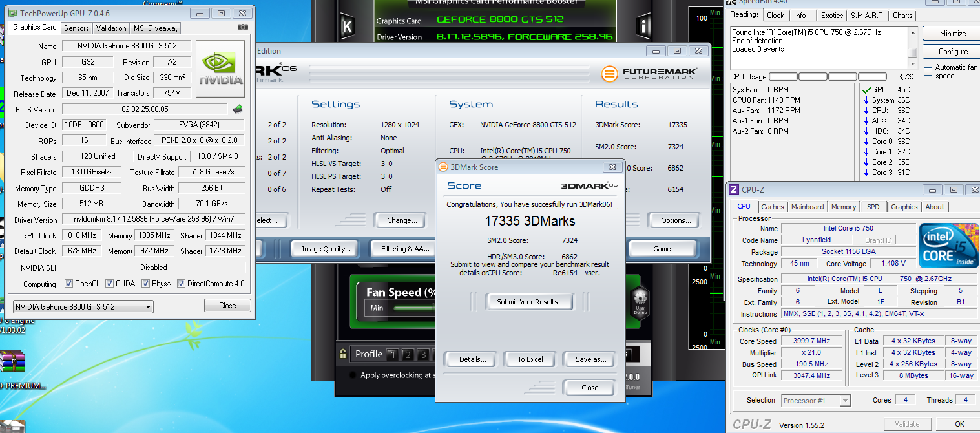Open the GPU selection dropdown in GPU-Z
The image size is (980, 433).
pyautogui.click(x=83, y=306)
